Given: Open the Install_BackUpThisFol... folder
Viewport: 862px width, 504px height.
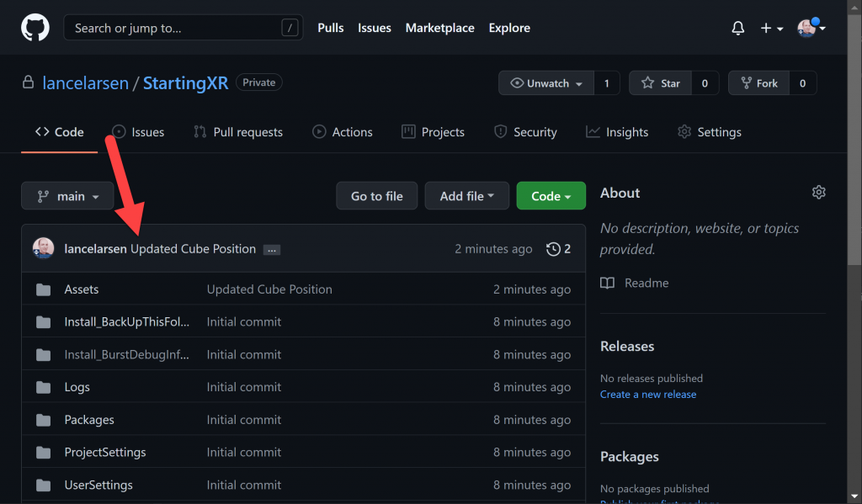Looking at the screenshot, I should pyautogui.click(x=127, y=322).
